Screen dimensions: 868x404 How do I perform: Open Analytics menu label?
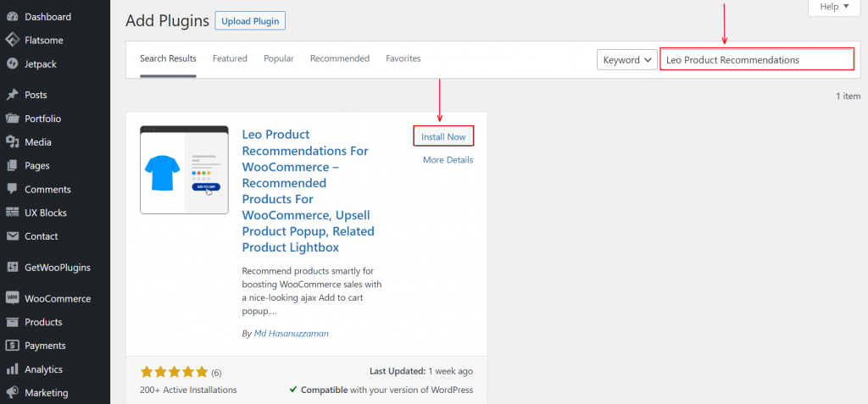pos(43,369)
